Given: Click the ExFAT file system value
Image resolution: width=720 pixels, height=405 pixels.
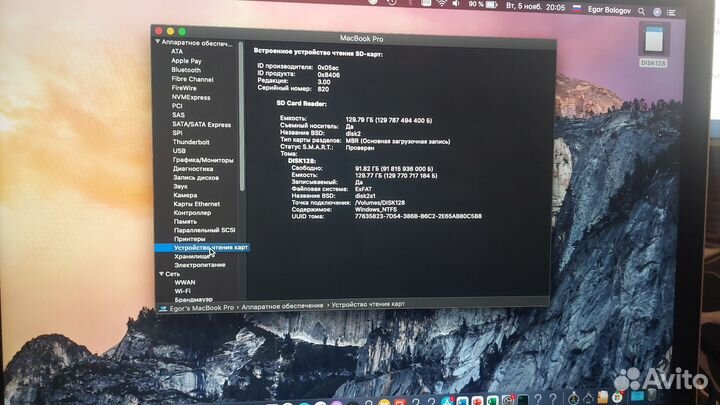Looking at the screenshot, I should click(x=363, y=189).
